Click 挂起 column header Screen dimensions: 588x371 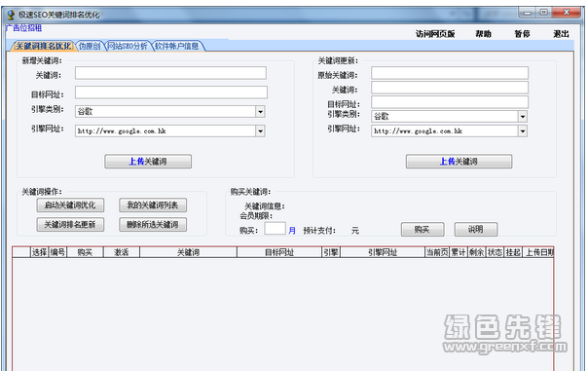pyautogui.click(x=513, y=252)
